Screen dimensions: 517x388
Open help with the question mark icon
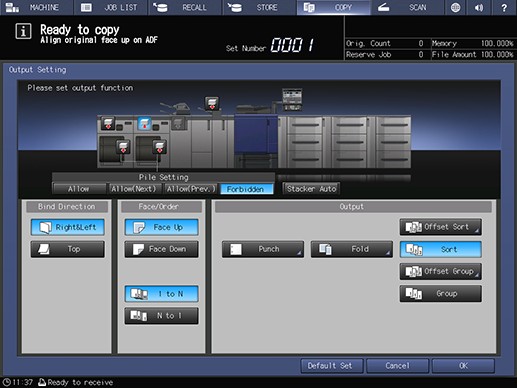click(504, 7)
